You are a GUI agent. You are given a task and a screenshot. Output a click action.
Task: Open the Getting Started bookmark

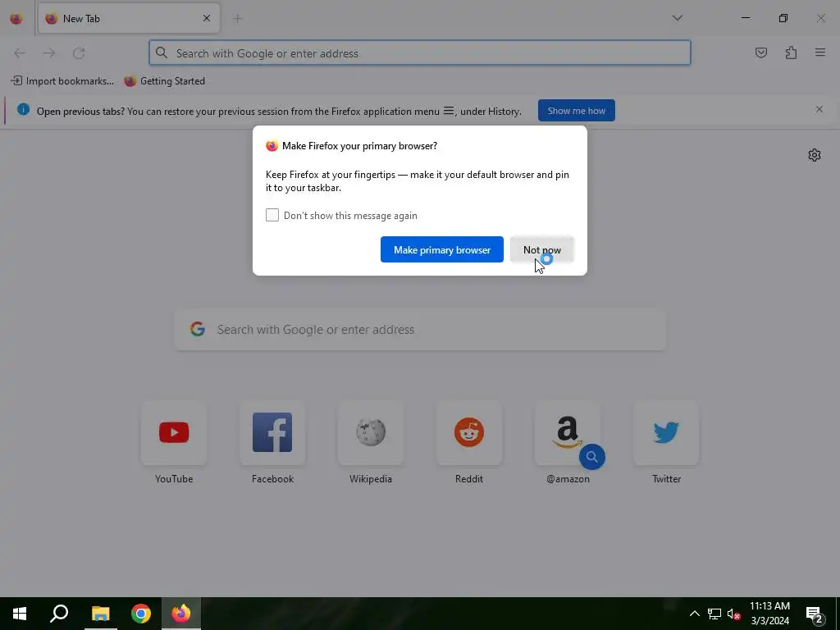tap(164, 81)
